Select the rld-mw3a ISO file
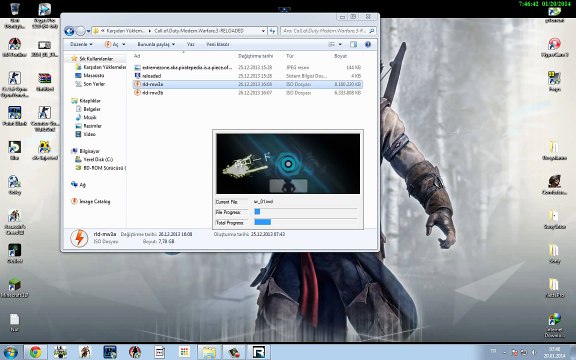This screenshot has width=576, height=360. pos(248,84)
